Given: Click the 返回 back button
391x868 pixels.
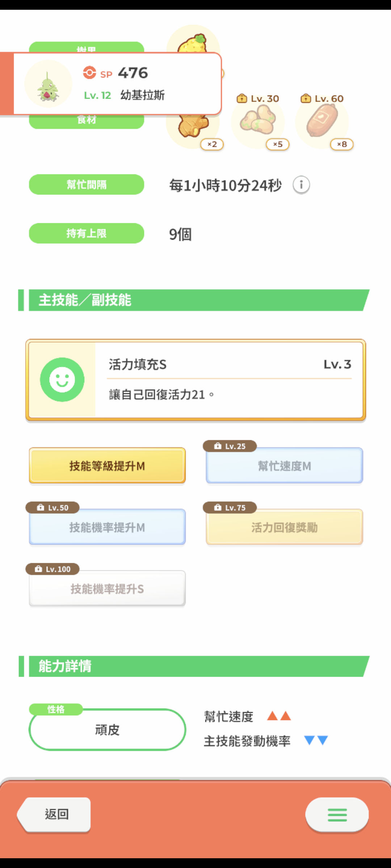Looking at the screenshot, I should tap(54, 814).
